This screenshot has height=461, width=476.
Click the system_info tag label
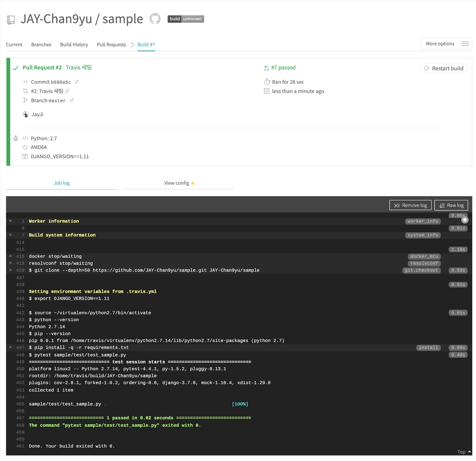(x=423, y=235)
